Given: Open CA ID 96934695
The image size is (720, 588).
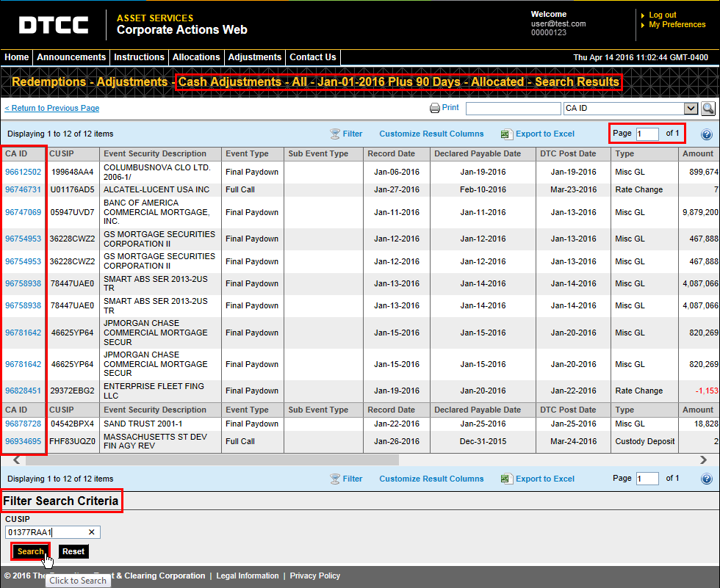Looking at the screenshot, I should [23, 441].
